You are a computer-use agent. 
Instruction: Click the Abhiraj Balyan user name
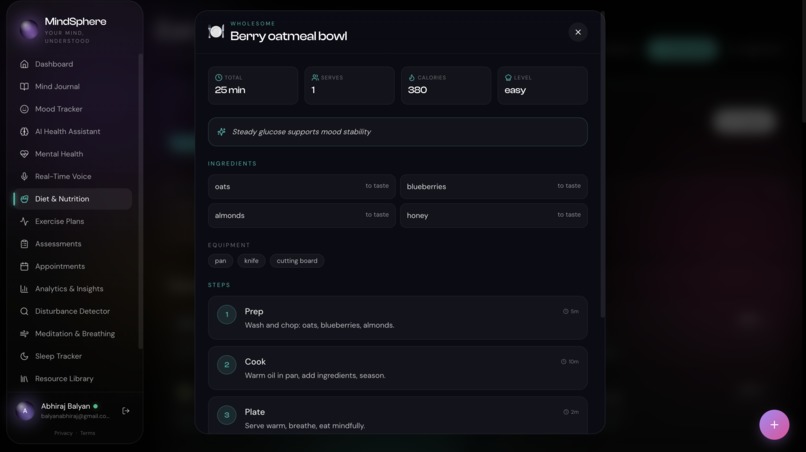(65, 406)
